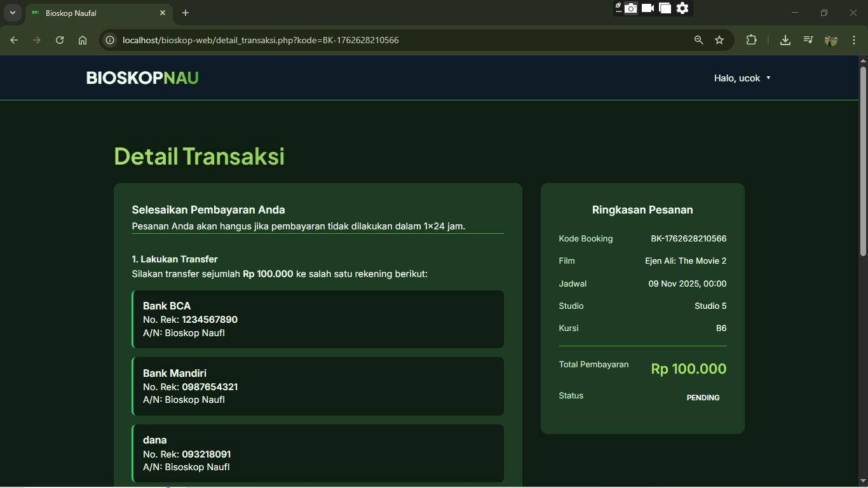Bookmark this page with the star icon
The height and width of the screenshot is (488, 868).
pos(719,40)
